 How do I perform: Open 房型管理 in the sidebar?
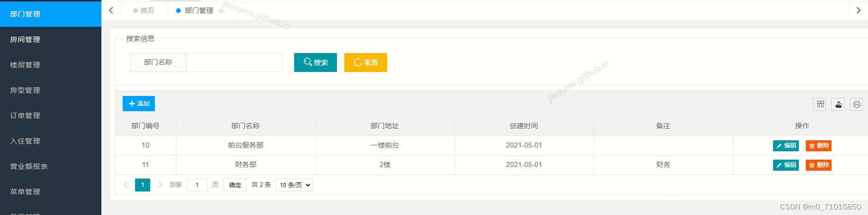[51, 90]
